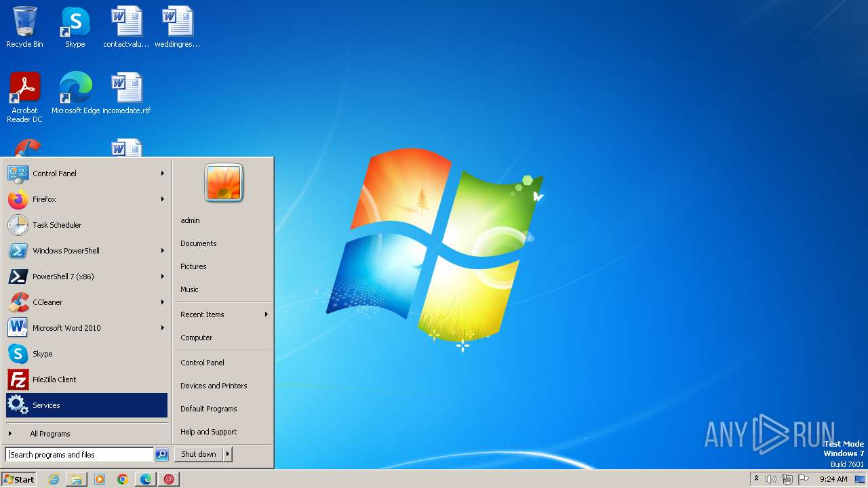Open Control Panel from pinned programs list
Screen dimensions: 868x488
(87, 174)
